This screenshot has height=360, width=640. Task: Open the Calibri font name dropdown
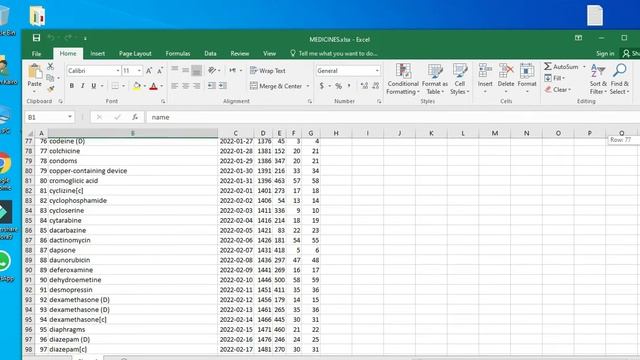pyautogui.click(x=118, y=71)
